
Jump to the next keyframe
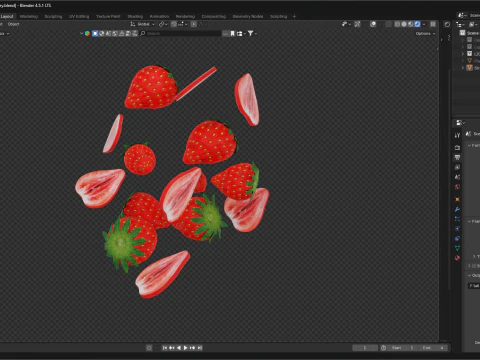click(192, 348)
